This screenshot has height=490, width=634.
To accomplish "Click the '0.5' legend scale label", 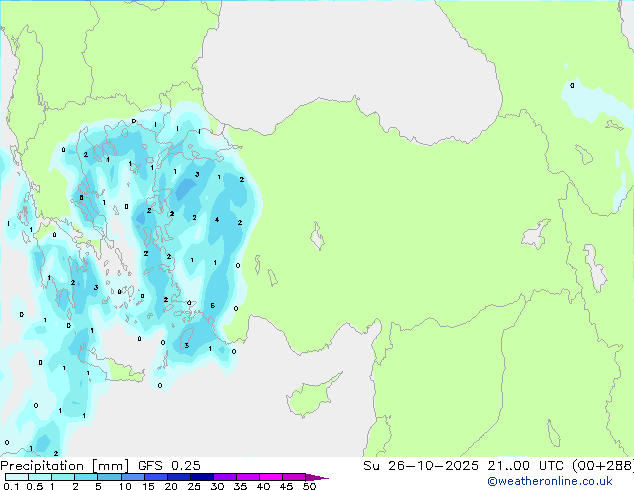I will pos(34,486).
